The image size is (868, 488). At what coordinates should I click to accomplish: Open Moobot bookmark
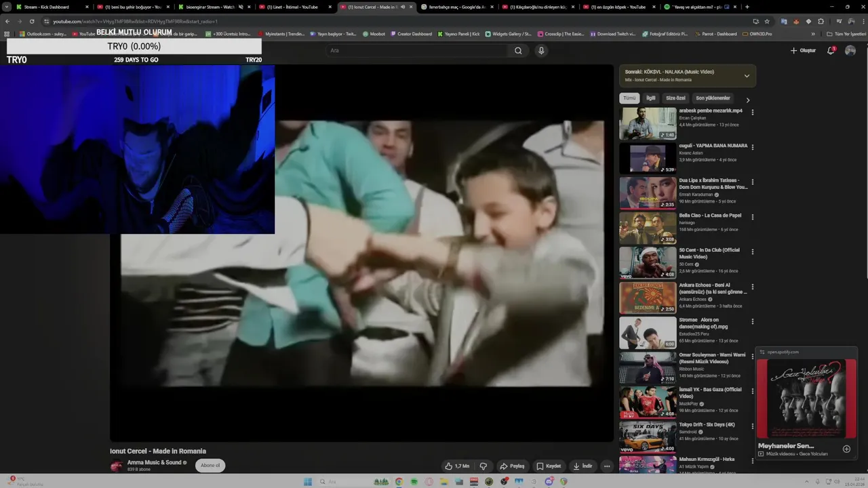(x=374, y=34)
